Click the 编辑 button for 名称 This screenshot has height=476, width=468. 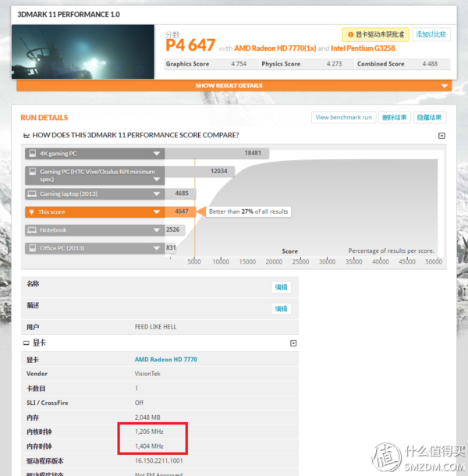click(x=281, y=287)
